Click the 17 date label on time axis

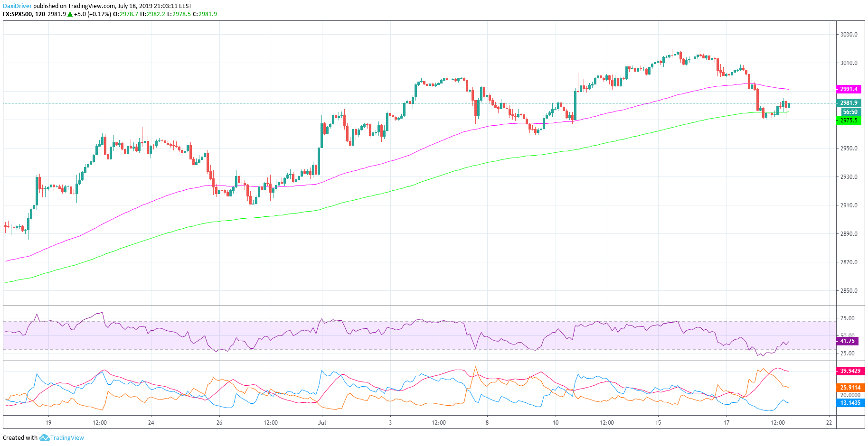726,422
